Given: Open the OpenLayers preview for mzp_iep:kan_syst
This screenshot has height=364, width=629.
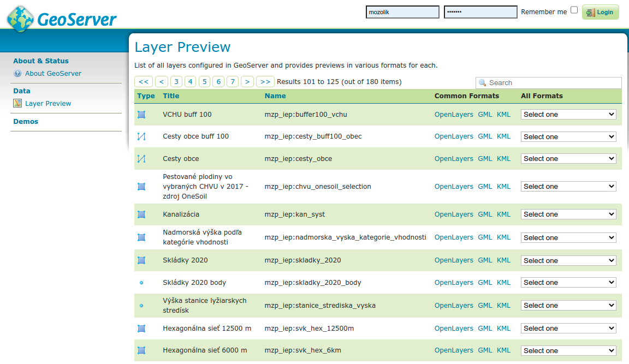Looking at the screenshot, I should (454, 214).
